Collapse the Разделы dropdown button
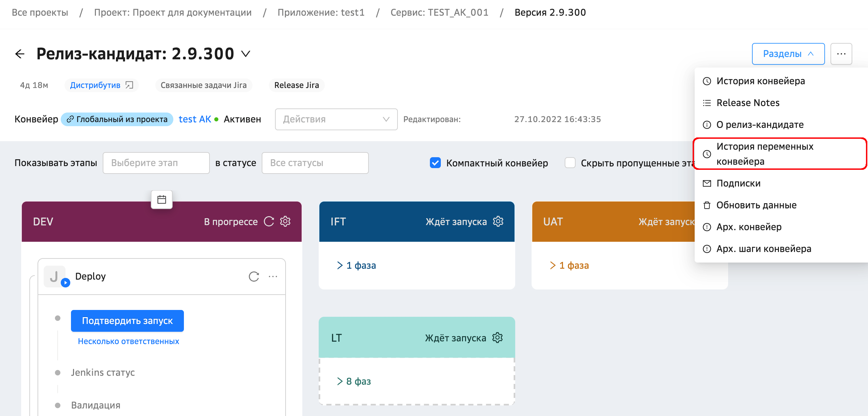The width and height of the screenshot is (868, 416). click(788, 54)
